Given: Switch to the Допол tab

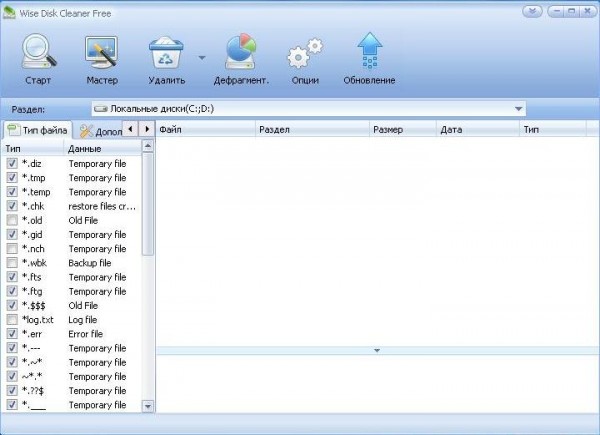Looking at the screenshot, I should tap(101, 131).
